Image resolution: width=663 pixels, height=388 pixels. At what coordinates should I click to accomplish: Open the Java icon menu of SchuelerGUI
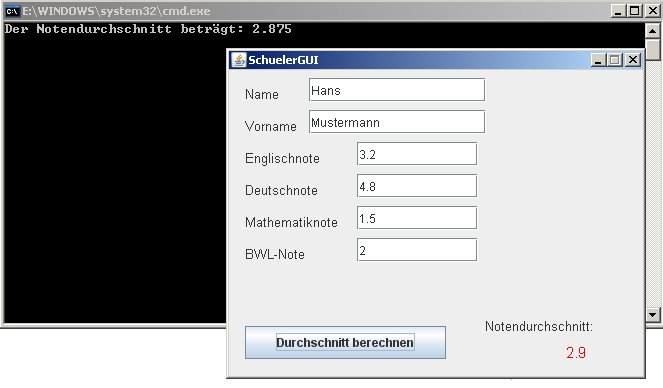tap(239, 60)
